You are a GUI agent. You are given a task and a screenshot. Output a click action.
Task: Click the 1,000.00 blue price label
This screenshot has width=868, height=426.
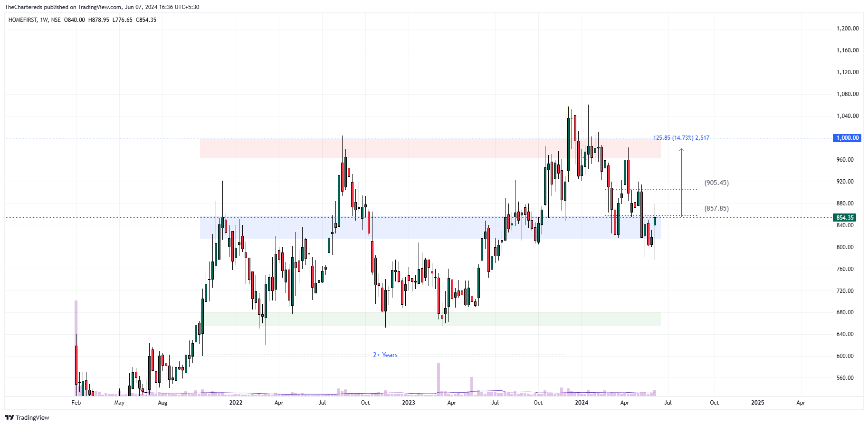click(847, 138)
